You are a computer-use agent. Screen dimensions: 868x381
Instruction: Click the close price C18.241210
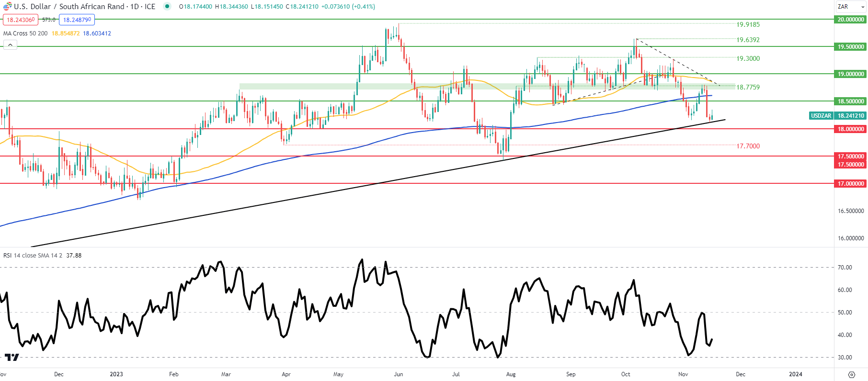(302, 7)
